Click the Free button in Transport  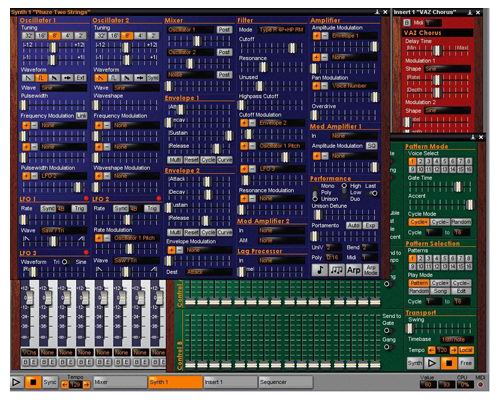(466, 363)
